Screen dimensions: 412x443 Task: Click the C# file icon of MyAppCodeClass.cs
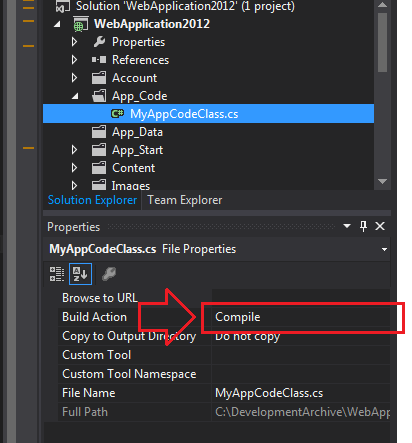(x=117, y=114)
